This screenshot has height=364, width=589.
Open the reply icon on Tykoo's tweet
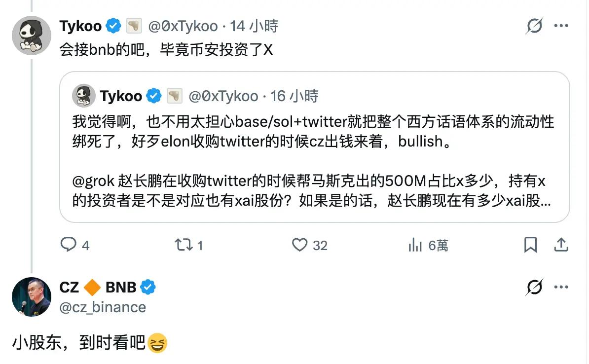click(x=69, y=245)
